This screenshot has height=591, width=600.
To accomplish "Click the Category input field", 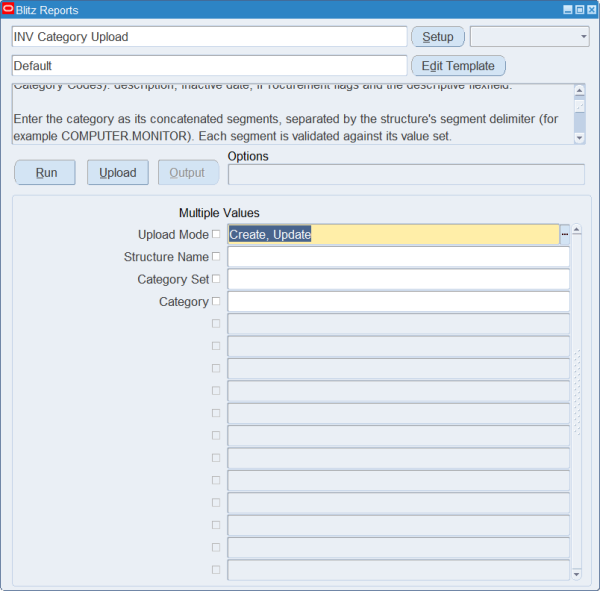I will click(x=398, y=301).
